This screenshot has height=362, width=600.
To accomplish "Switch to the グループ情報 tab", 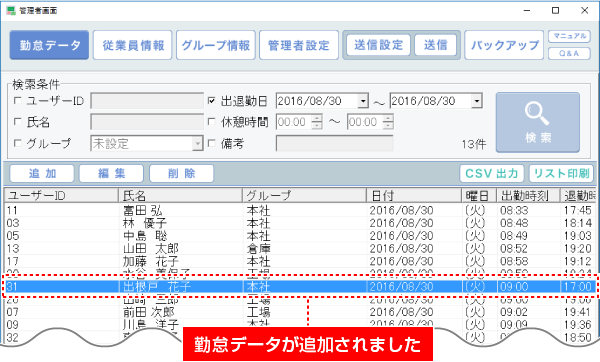I will coord(216,45).
